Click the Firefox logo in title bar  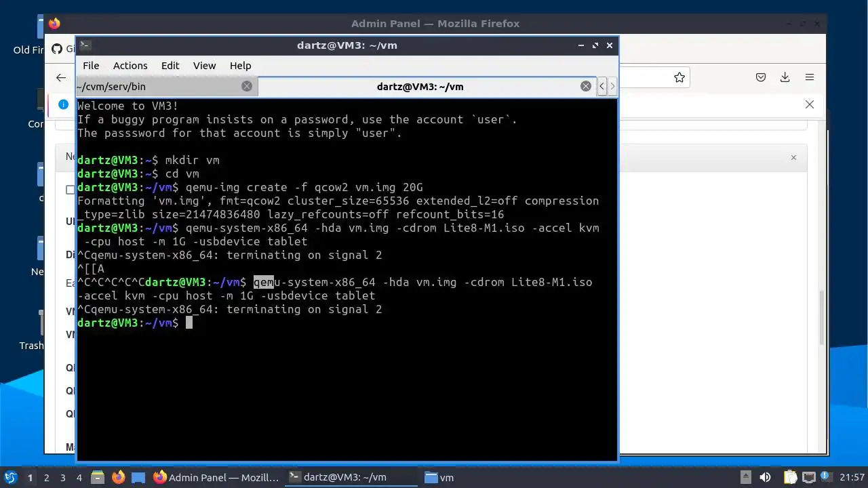54,24
